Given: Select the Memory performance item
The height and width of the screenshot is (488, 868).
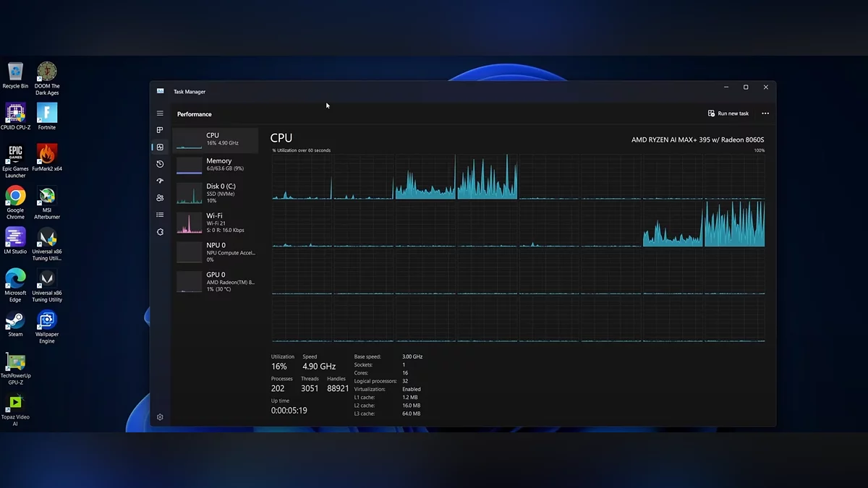Looking at the screenshot, I should tap(216, 165).
